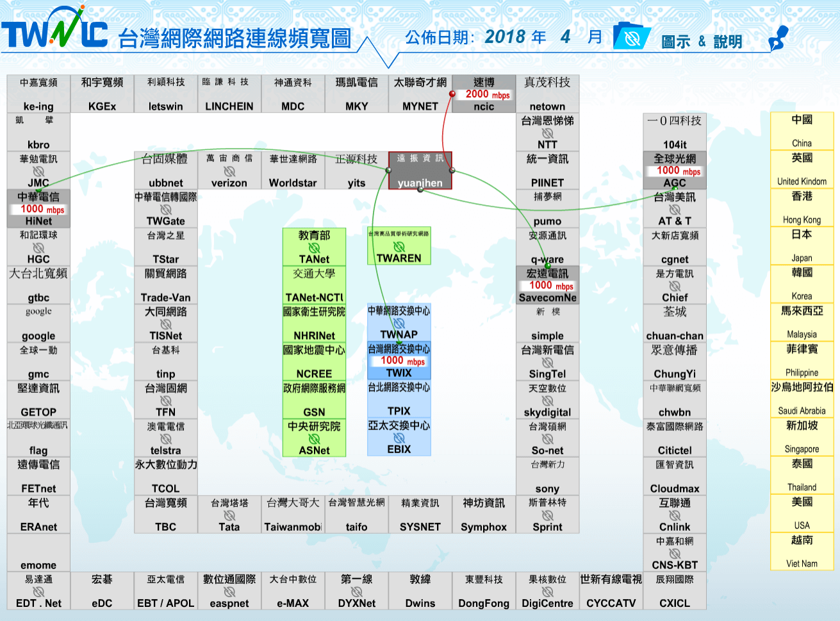This screenshot has width=840, height=621.
Task: Click the link icon in the DigiCentre cell
Action: (x=547, y=592)
